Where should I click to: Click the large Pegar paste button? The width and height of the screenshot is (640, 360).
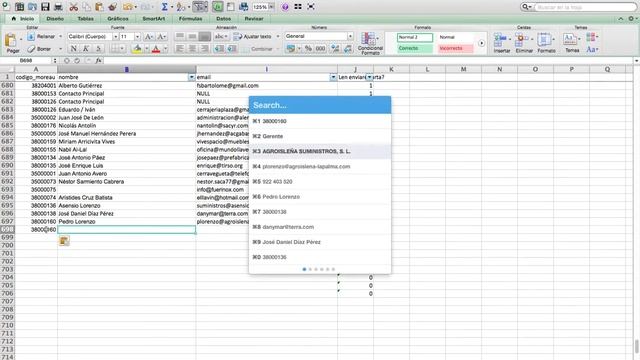pyautogui.click(x=12, y=43)
